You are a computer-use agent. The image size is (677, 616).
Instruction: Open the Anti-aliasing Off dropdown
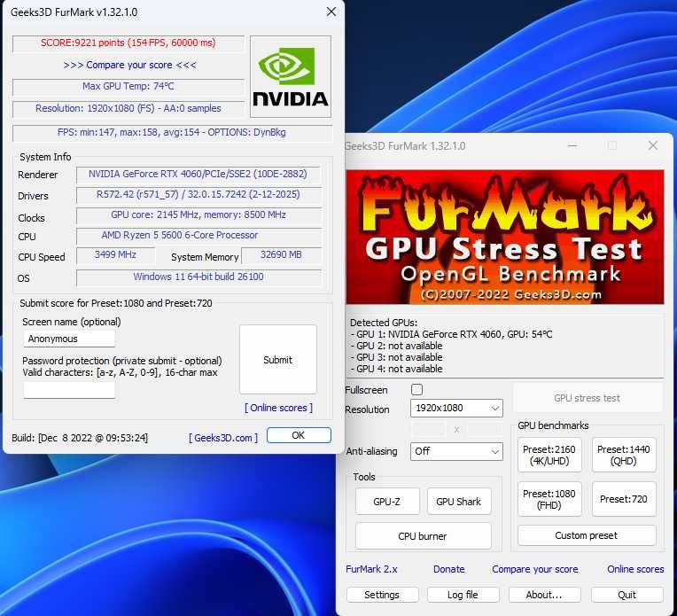(x=456, y=451)
